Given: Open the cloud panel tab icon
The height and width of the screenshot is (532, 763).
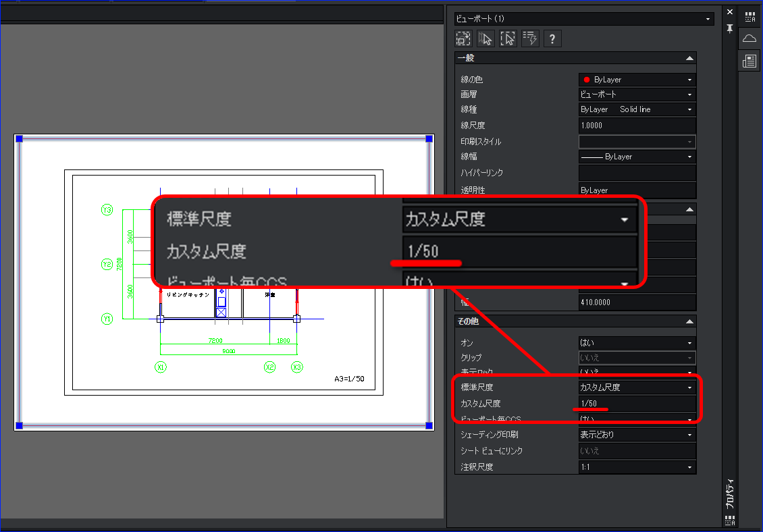Looking at the screenshot, I should tap(750, 38).
